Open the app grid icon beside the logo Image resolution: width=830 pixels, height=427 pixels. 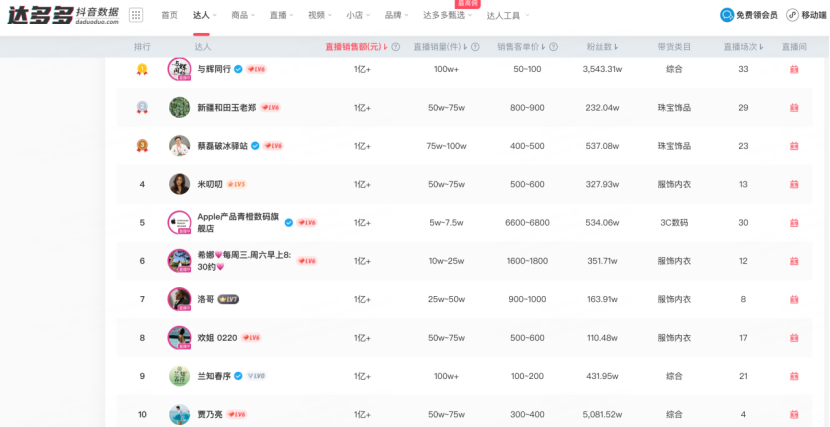click(x=136, y=15)
